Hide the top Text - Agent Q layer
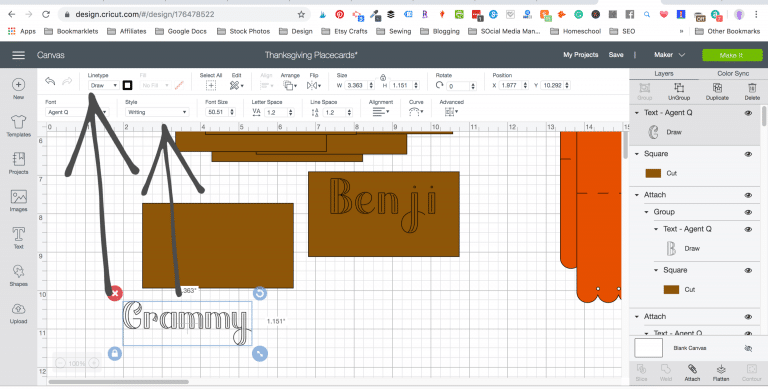Screen dimensions: 768x389 pyautogui.click(x=748, y=113)
